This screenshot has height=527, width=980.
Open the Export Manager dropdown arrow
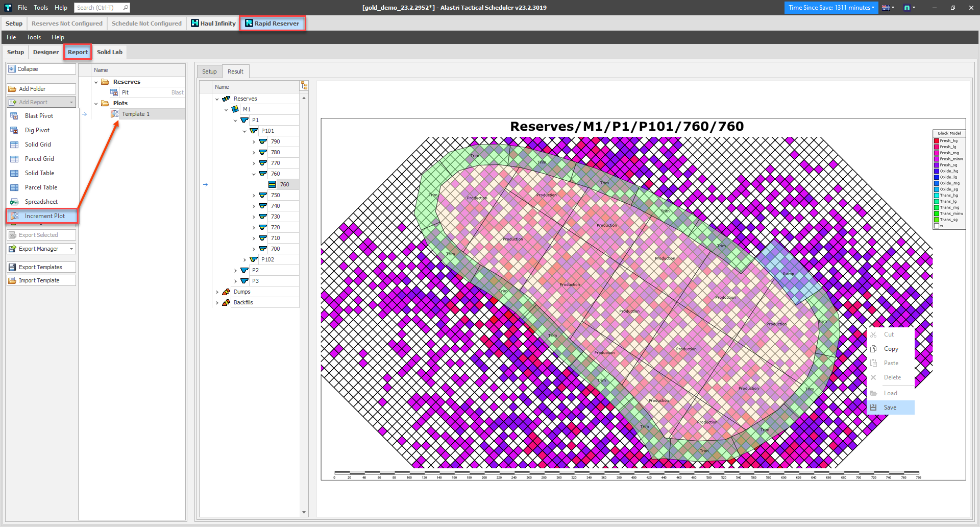tap(71, 249)
